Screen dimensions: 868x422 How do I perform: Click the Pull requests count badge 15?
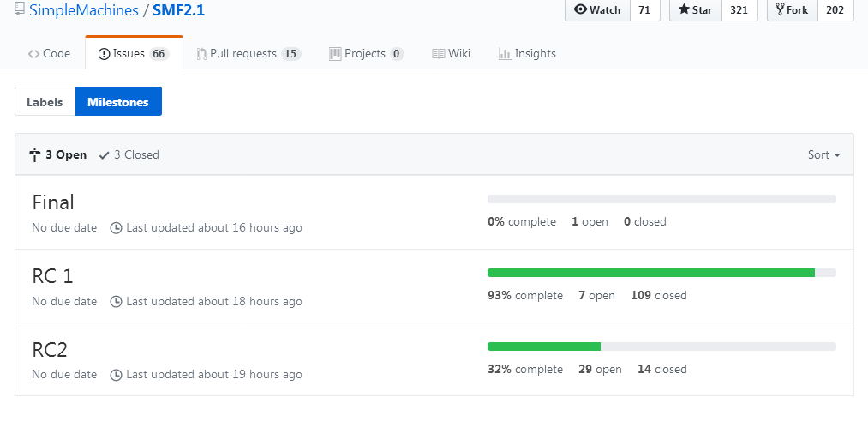pyautogui.click(x=291, y=54)
